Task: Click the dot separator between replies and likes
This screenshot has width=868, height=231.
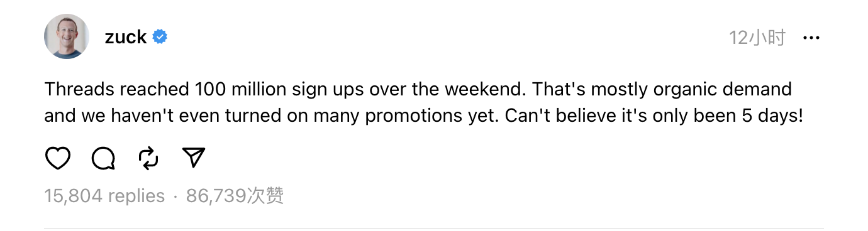Action: click(x=175, y=197)
